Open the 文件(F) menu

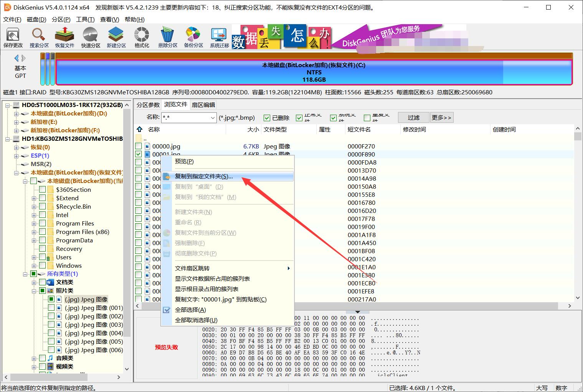pos(12,19)
